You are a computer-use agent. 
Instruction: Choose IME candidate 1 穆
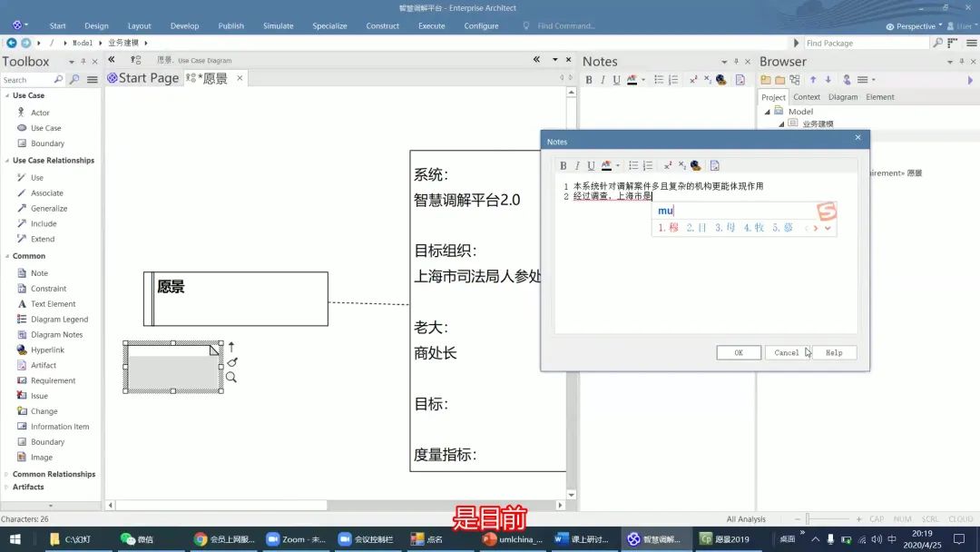pos(668,228)
